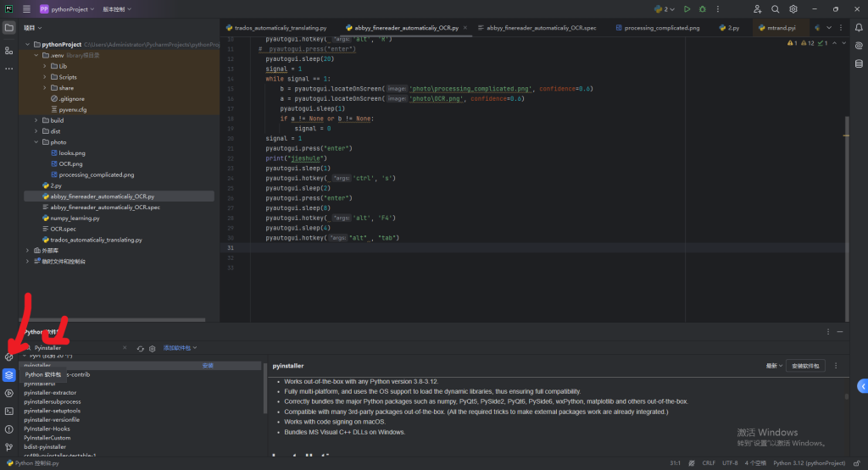868x470 pixels.
Task: Open the Python Packages tool window
Action: point(8,374)
